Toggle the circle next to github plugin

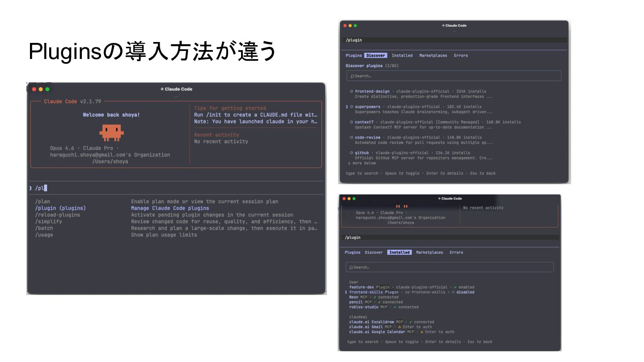click(x=352, y=153)
